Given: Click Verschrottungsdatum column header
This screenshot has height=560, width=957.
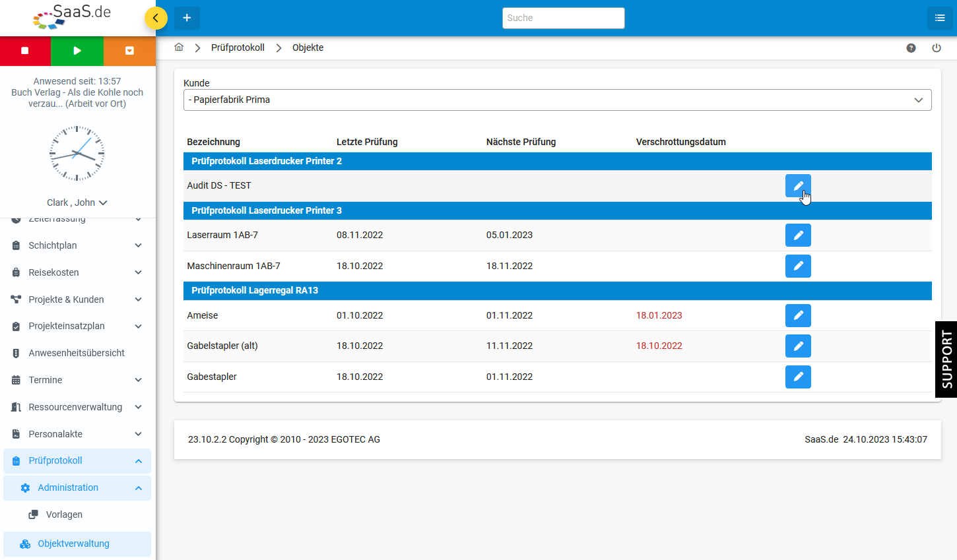Looking at the screenshot, I should pos(681,142).
